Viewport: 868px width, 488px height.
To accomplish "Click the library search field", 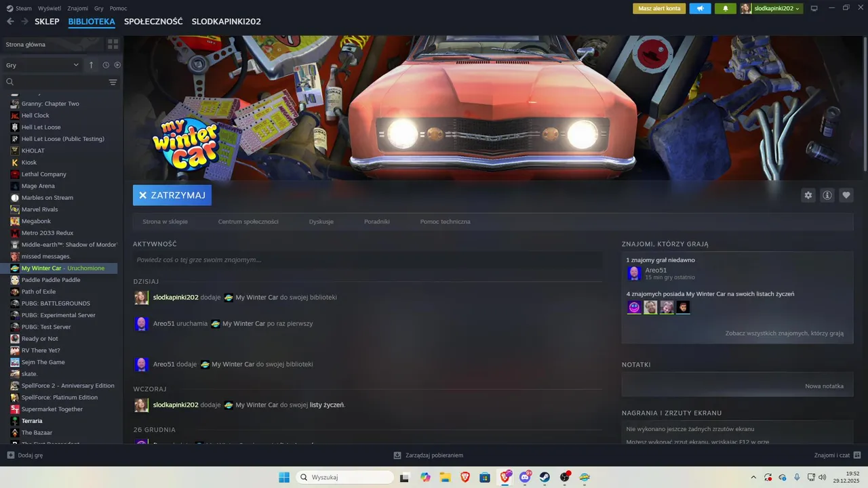I will (56, 82).
